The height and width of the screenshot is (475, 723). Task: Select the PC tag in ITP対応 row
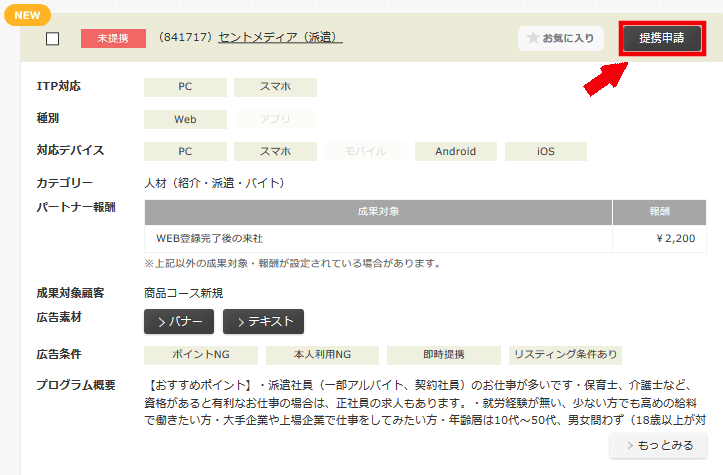[x=185, y=87]
